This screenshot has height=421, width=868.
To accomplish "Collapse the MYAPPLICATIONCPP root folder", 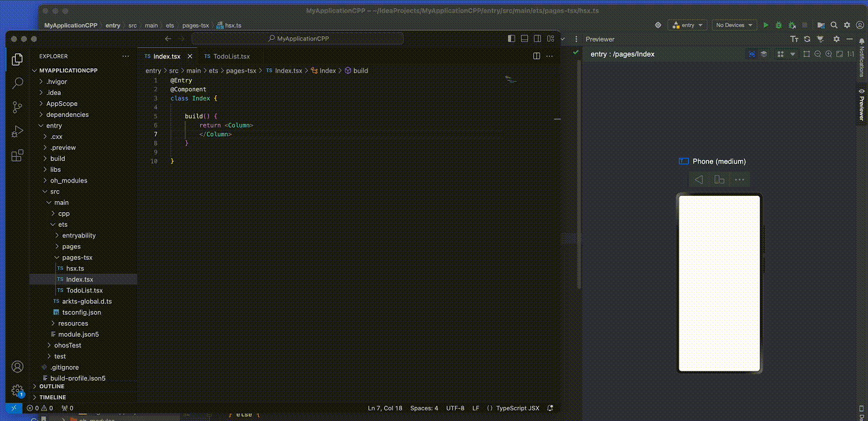I will click(x=68, y=70).
